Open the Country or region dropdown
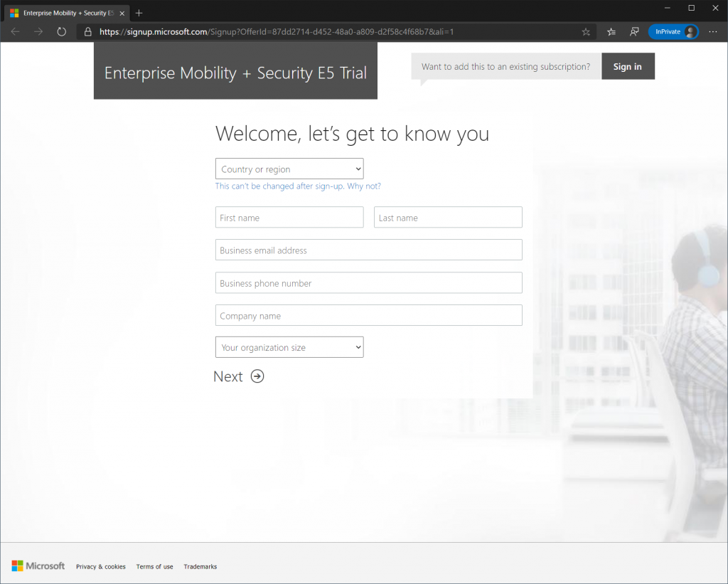Viewport: 728px width, 584px height. 289,169
